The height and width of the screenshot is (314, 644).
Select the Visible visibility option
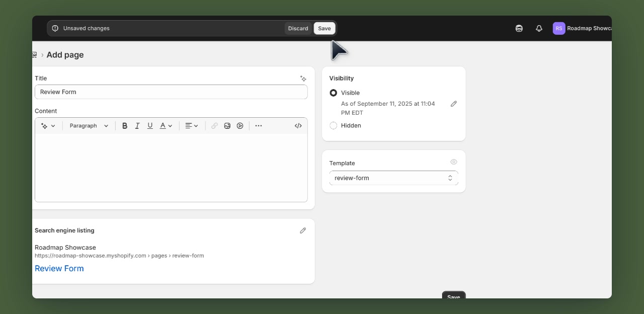click(334, 93)
